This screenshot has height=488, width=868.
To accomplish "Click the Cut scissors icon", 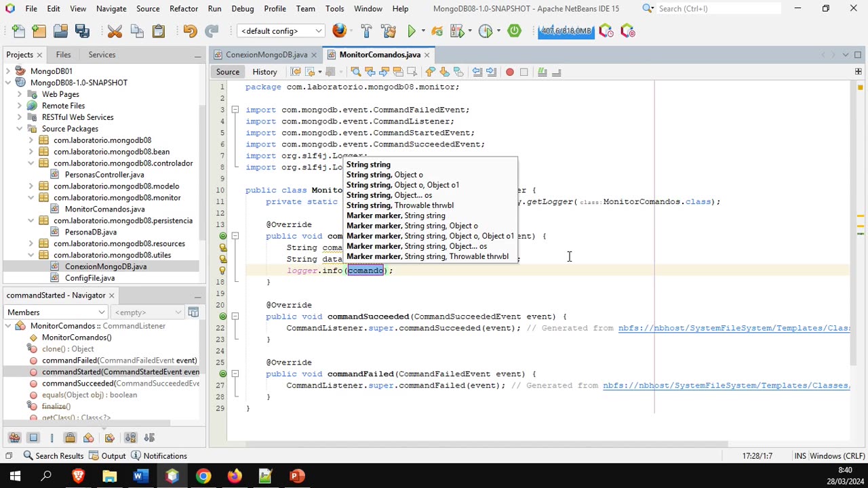I will point(115,31).
